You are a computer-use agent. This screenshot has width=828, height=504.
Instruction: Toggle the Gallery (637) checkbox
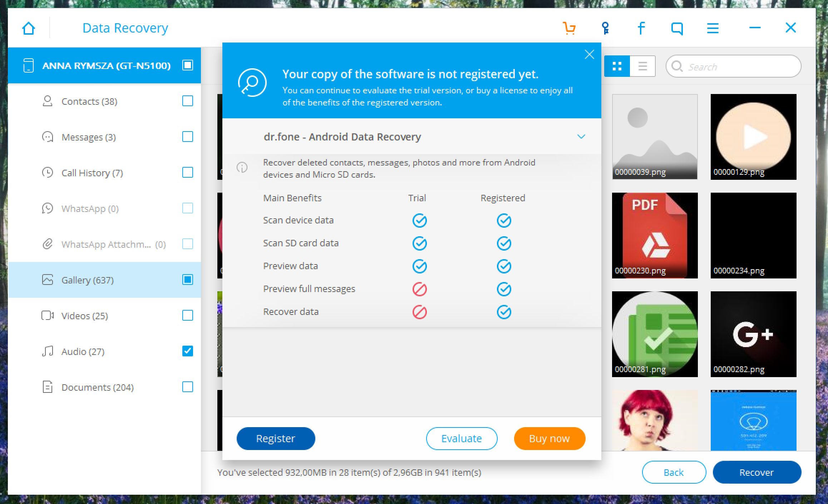point(188,280)
